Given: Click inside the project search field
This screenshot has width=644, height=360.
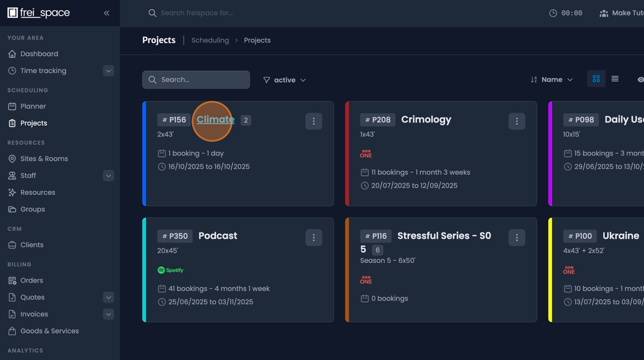Looking at the screenshot, I should (x=195, y=79).
